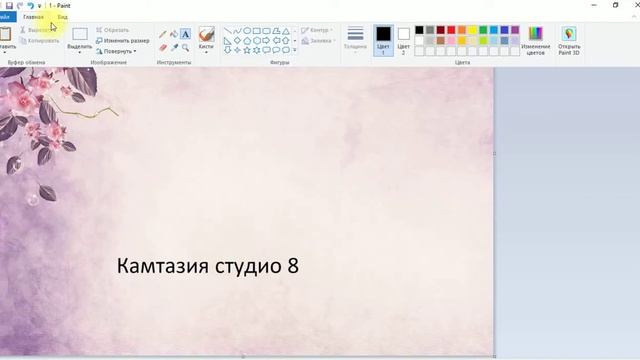Open the Fill (Заливка) dropdown
The image size is (640, 360).
(x=319, y=41)
